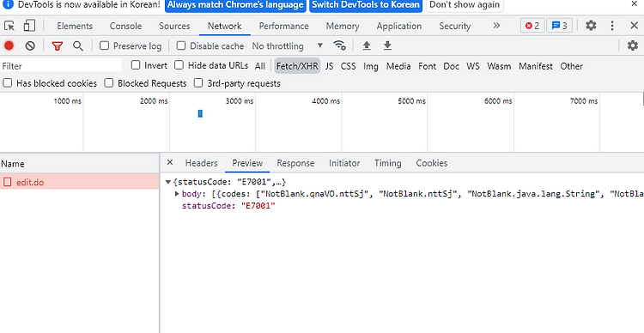Open Network panel settings gear
644x333 pixels.
point(633,45)
